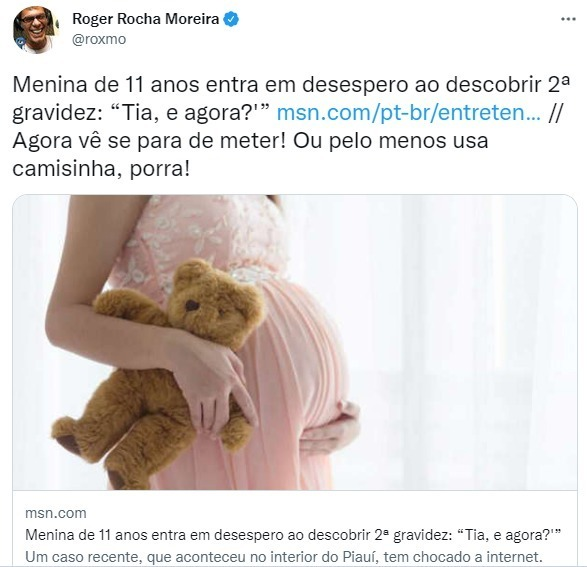Click the Roger Rocha Moreira display name
Viewport: 587px width, 567px height.
click(x=146, y=19)
